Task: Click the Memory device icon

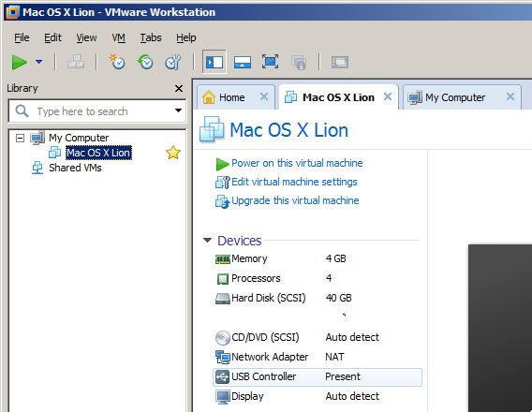Action: tap(223, 259)
